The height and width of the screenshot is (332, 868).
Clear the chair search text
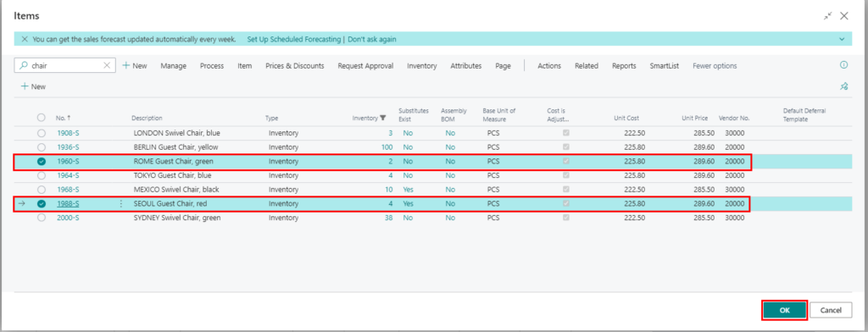click(107, 65)
